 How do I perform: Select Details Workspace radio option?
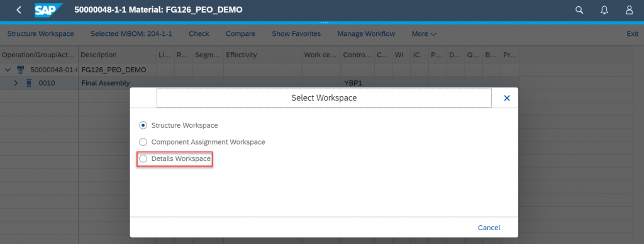143,158
